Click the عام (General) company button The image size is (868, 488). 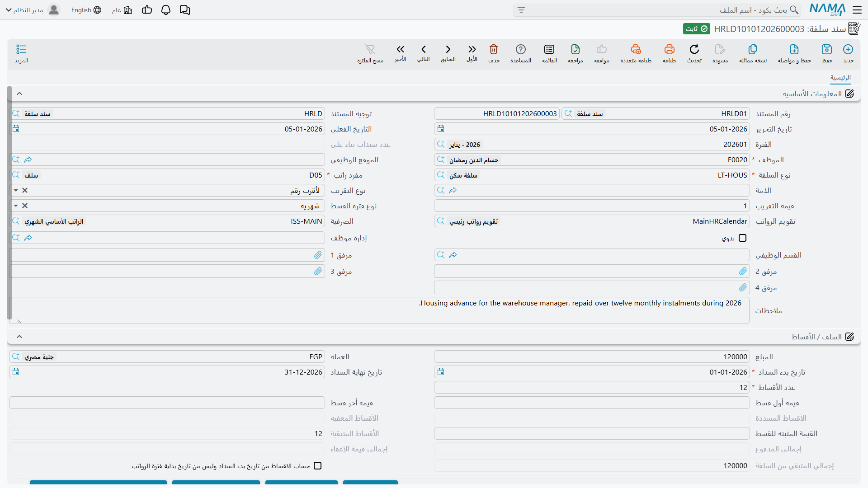[x=122, y=10]
